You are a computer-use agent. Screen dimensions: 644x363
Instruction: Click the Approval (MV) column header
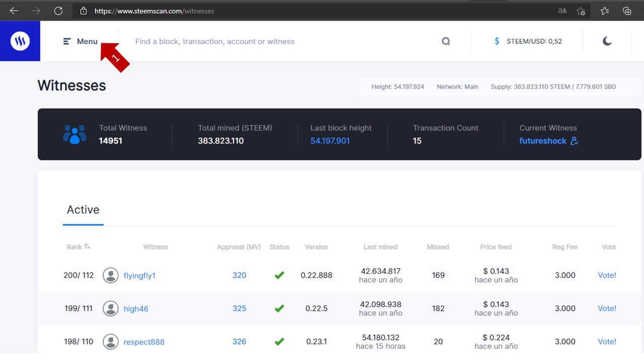(x=239, y=247)
